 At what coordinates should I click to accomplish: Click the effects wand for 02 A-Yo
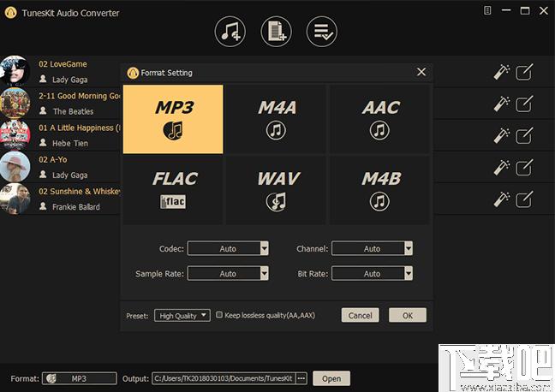click(502, 168)
